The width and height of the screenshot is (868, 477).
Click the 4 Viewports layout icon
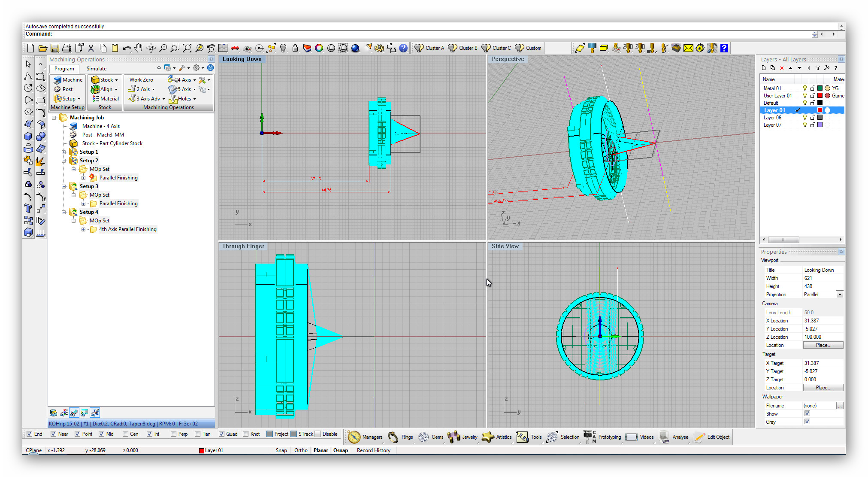[x=223, y=48]
